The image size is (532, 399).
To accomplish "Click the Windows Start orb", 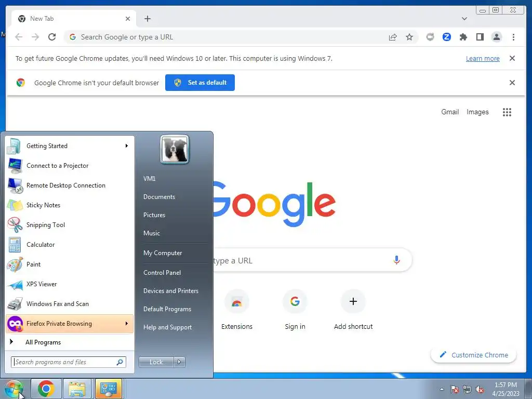I will (x=14, y=389).
